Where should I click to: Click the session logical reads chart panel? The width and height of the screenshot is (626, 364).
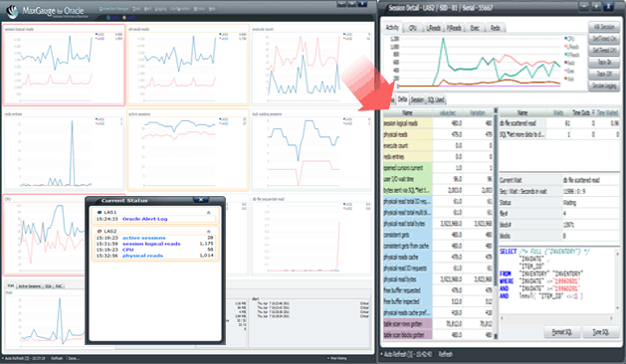pyautogui.click(x=64, y=65)
